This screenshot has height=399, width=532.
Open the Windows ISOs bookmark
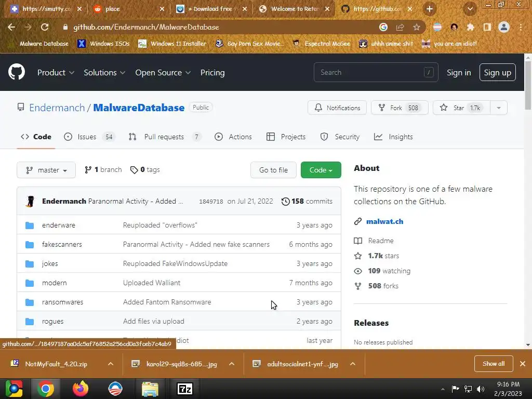coord(104,44)
